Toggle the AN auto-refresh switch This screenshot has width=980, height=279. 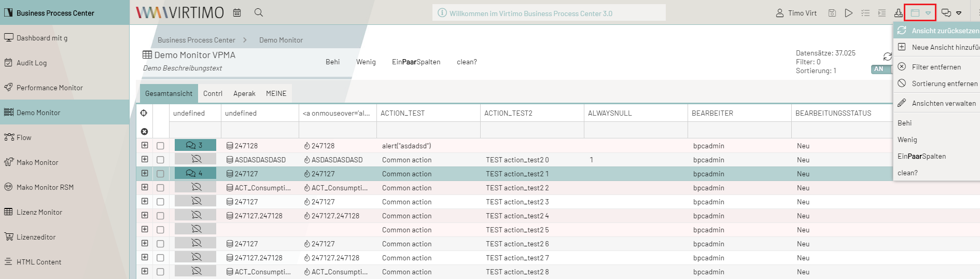coord(880,69)
